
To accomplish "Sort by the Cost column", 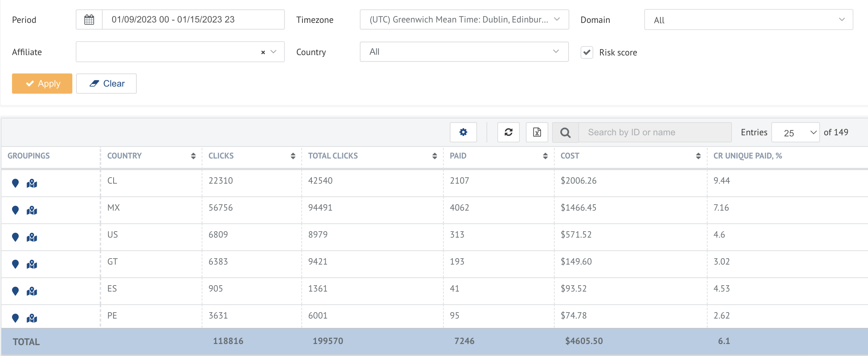I will pos(698,156).
